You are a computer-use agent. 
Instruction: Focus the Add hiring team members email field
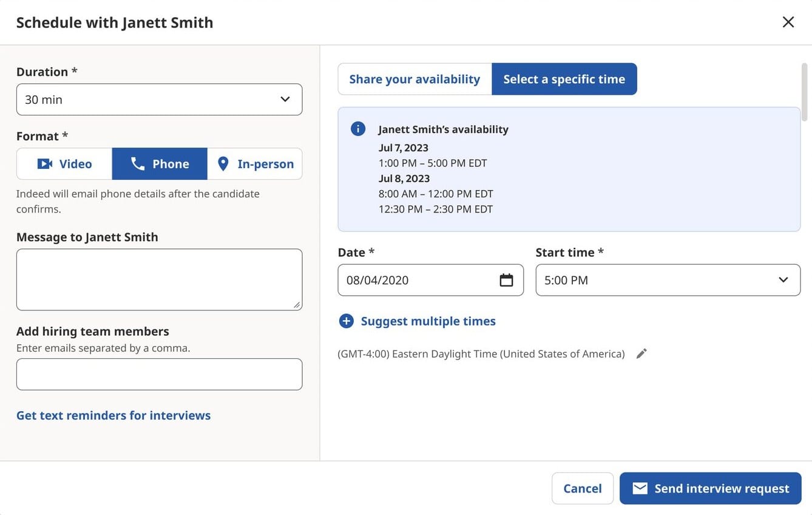click(159, 374)
